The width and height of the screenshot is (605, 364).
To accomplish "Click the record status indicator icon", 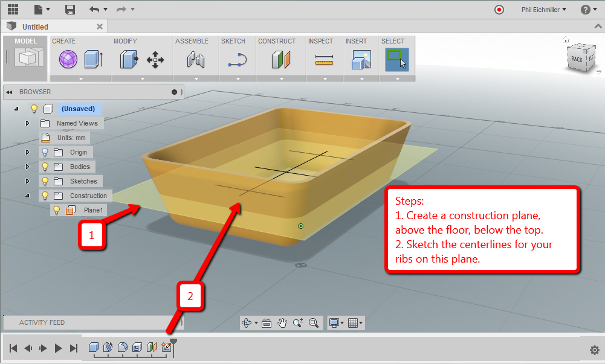I will 499,10.
